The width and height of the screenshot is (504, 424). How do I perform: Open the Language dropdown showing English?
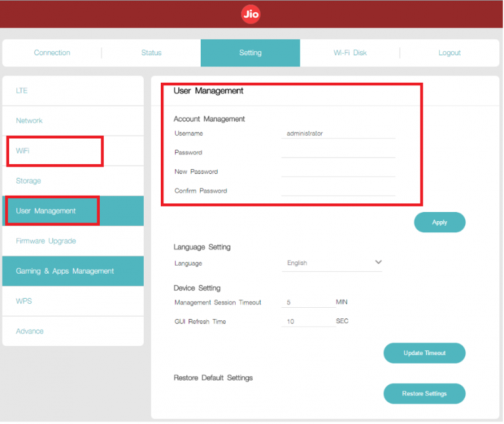[331, 263]
